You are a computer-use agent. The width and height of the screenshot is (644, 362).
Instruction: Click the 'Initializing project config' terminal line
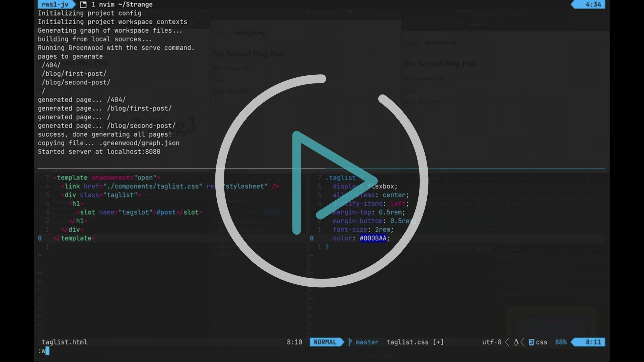(x=90, y=13)
